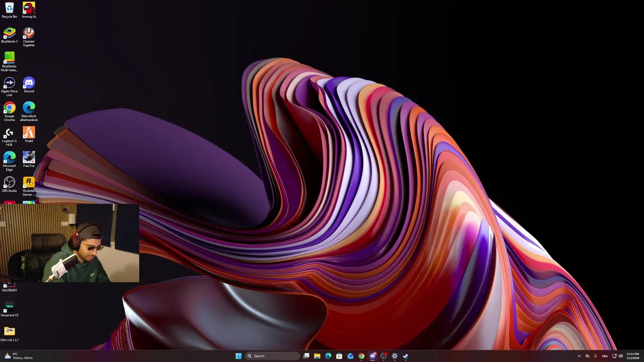
Task: Select the DDU v18.1.3.7 folder icon
Action: point(9,334)
